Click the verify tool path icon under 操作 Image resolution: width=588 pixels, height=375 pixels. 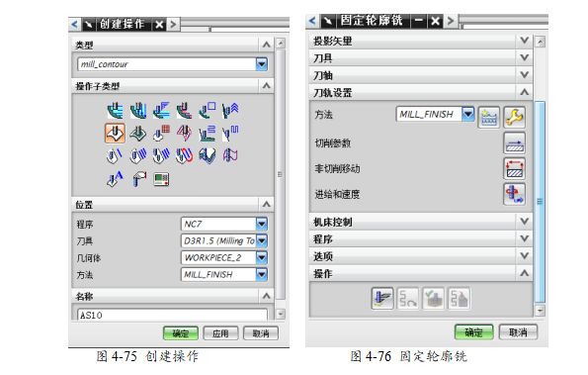click(x=434, y=299)
